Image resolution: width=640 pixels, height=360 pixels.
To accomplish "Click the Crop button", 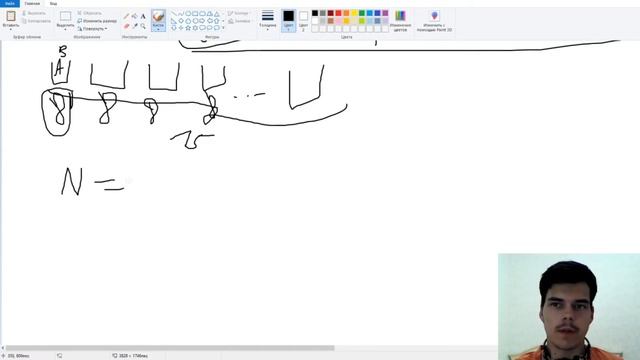I will click(89, 13).
